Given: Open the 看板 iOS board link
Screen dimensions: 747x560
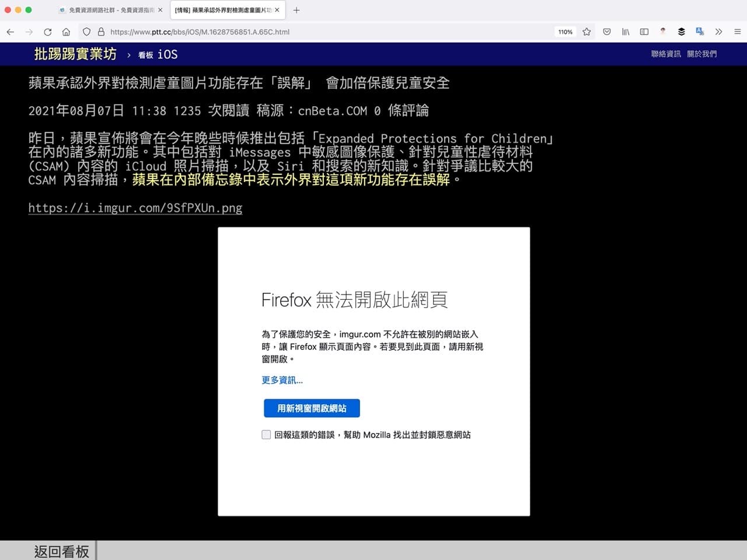Looking at the screenshot, I should (158, 54).
